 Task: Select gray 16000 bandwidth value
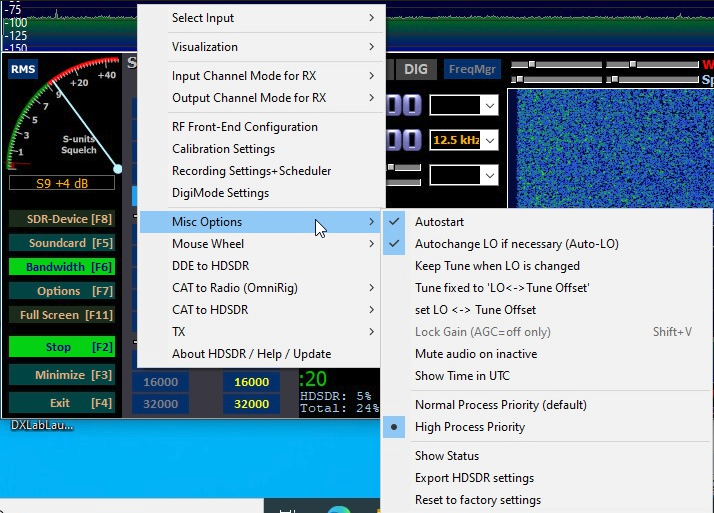[x=160, y=382]
